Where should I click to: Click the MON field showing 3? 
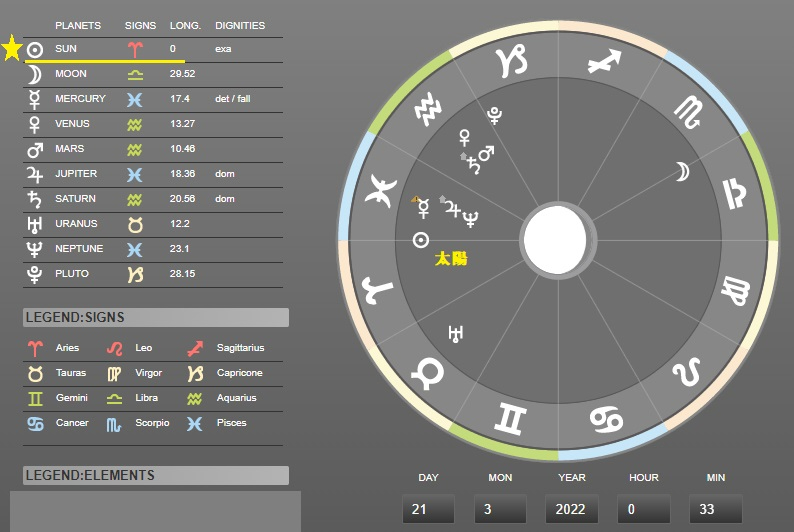click(x=500, y=509)
